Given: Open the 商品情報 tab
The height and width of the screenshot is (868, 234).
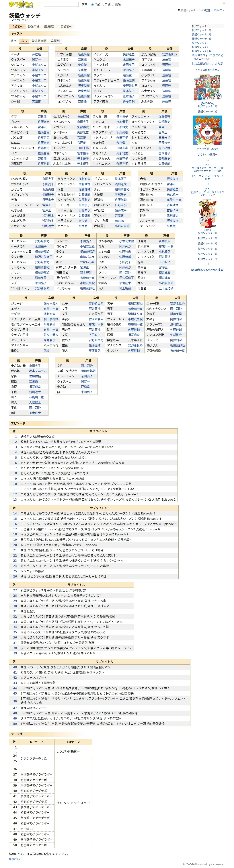Looking at the screenshot, I should pos(66,26).
